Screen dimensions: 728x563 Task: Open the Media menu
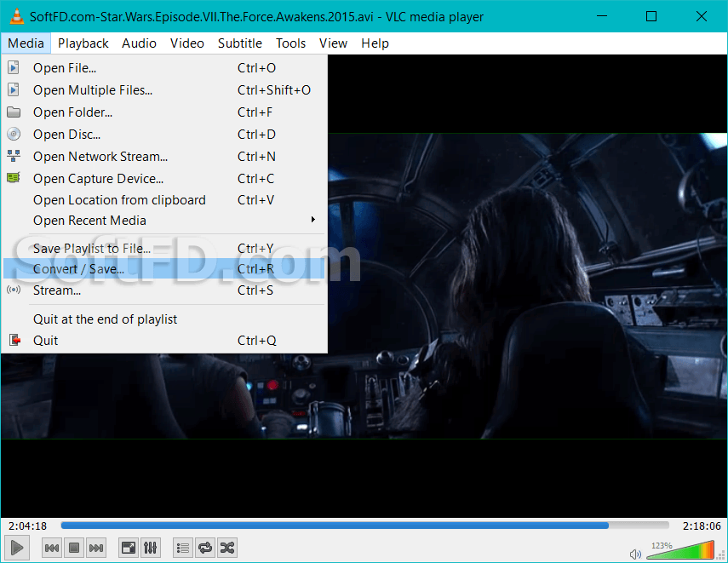tap(26, 43)
